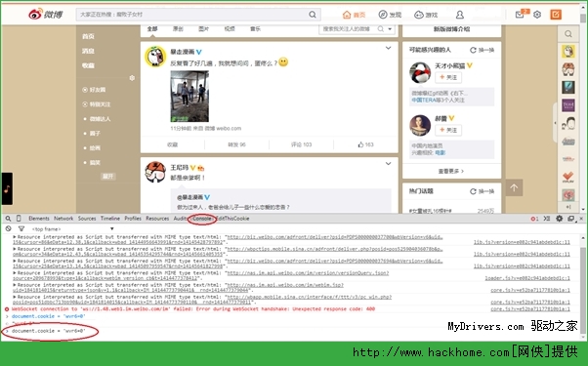The image size is (588, 366).
Task: Click the gear icon in left sidebar groups
Action: click(x=132, y=78)
